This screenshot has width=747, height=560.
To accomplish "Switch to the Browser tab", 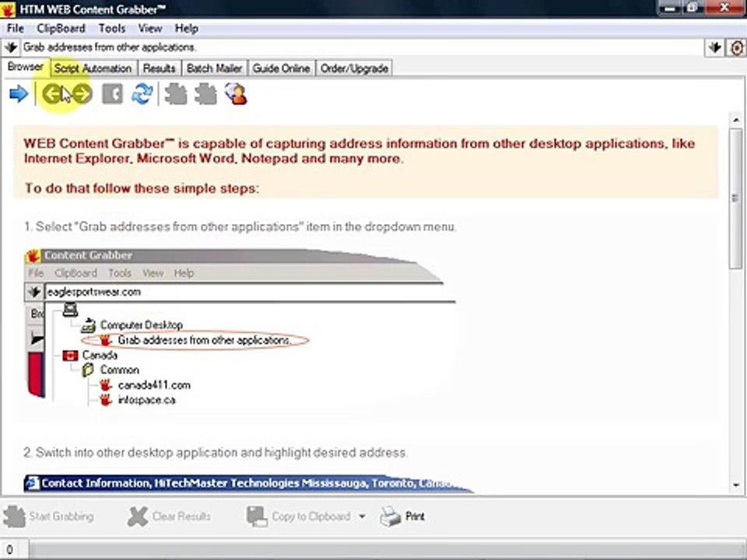I will (25, 67).
